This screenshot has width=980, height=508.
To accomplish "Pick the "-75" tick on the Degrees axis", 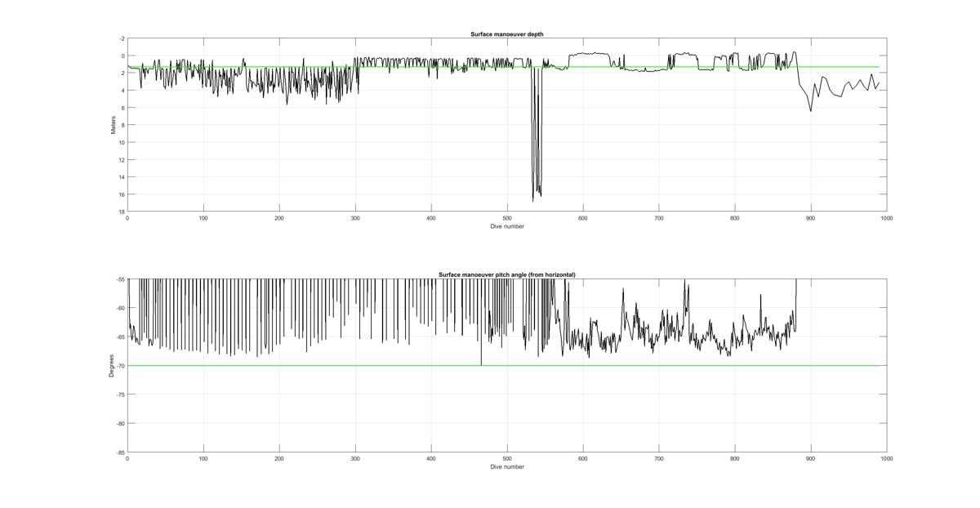I will point(121,394).
